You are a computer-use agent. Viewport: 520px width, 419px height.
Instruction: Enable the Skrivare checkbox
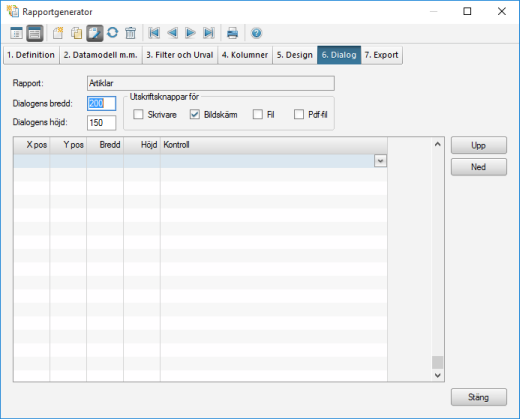(x=138, y=114)
